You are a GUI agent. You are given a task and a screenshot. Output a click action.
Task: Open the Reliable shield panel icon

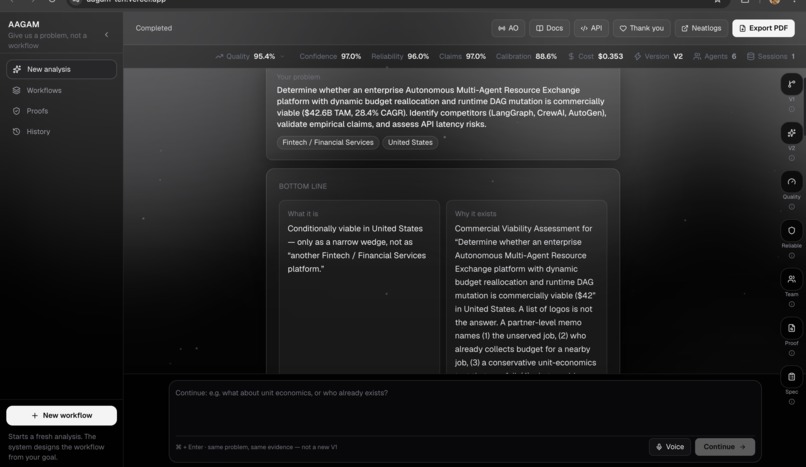click(791, 231)
